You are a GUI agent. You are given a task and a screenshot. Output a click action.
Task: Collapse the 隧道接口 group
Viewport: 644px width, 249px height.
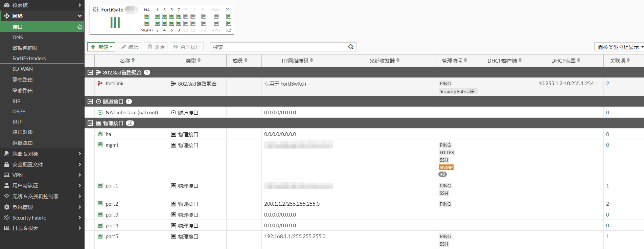tap(90, 101)
